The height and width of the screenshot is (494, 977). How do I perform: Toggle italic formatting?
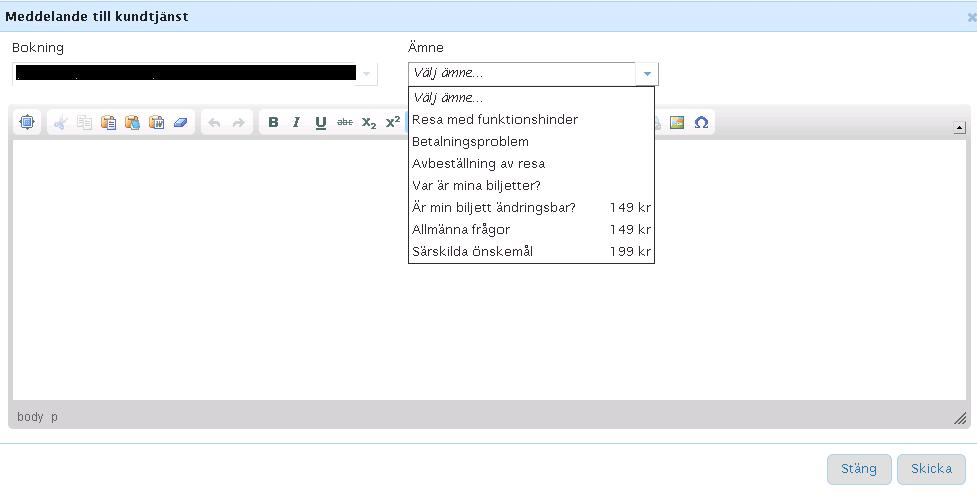coord(296,122)
